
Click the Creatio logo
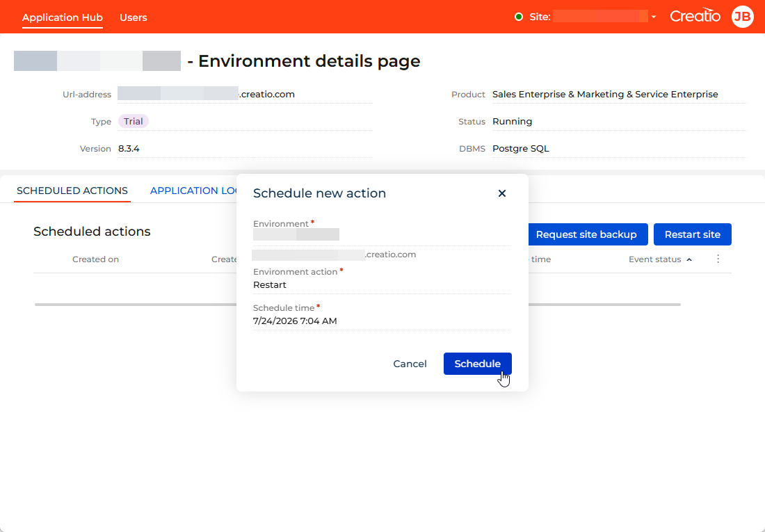[695, 16]
